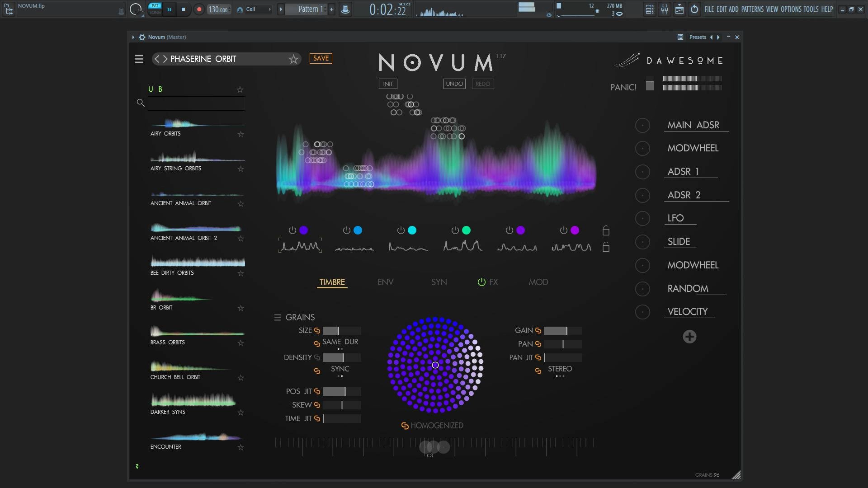
Task: Select previous preset in plugin header arrows
Action: click(x=712, y=37)
